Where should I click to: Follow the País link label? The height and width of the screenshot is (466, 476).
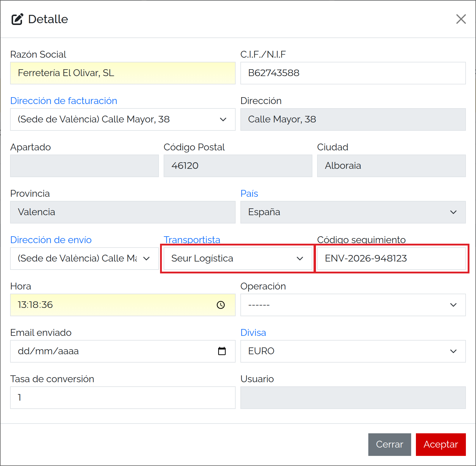[x=249, y=193]
